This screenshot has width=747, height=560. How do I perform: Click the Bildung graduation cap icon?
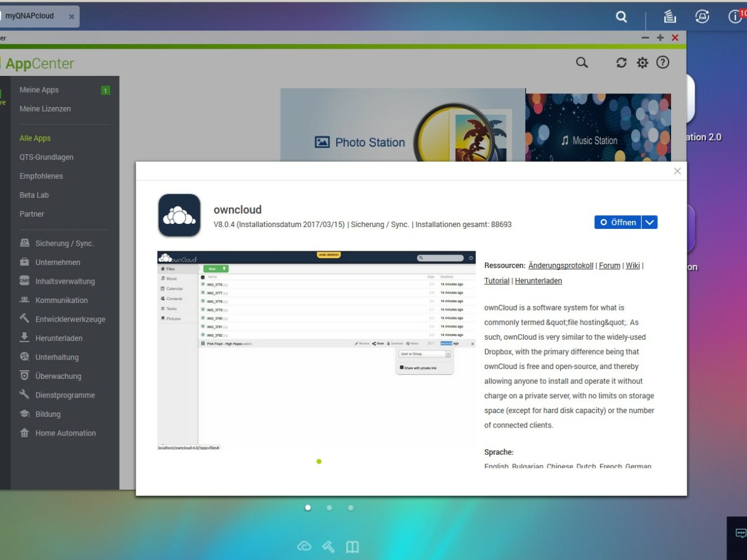pos(24,414)
